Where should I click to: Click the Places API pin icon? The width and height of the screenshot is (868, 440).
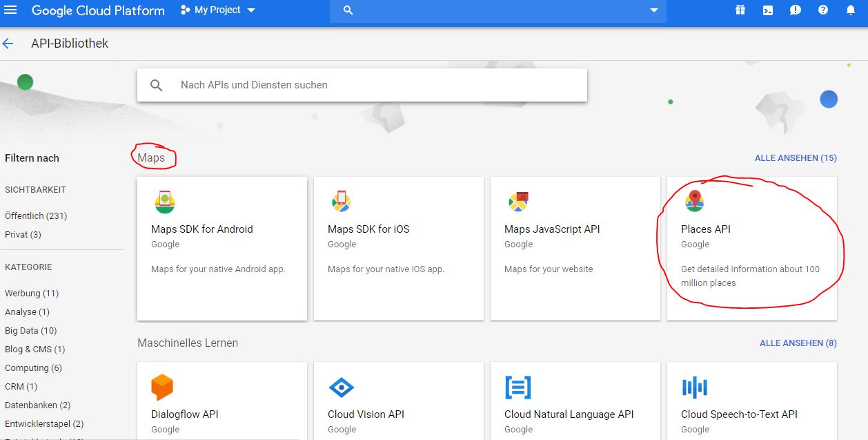click(x=695, y=201)
